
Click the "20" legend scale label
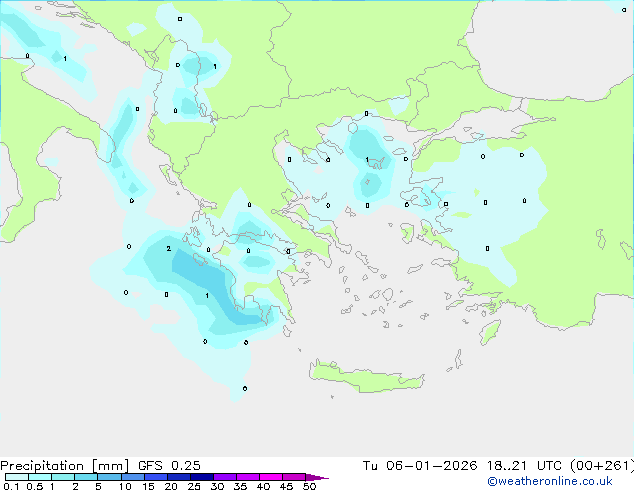171,486
